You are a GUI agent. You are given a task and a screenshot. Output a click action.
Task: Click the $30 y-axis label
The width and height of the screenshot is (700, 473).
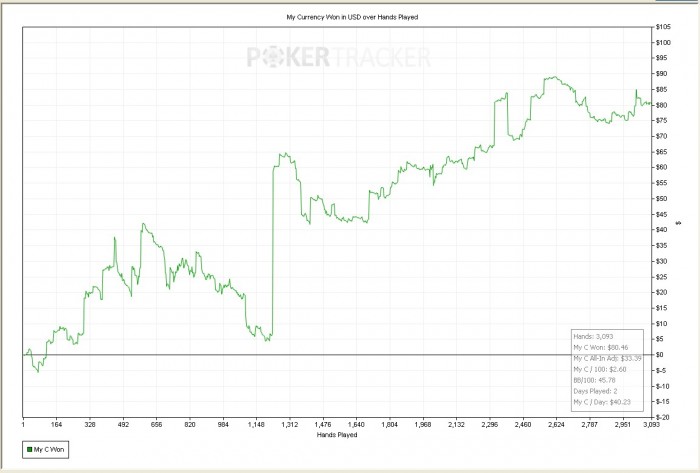tap(662, 261)
